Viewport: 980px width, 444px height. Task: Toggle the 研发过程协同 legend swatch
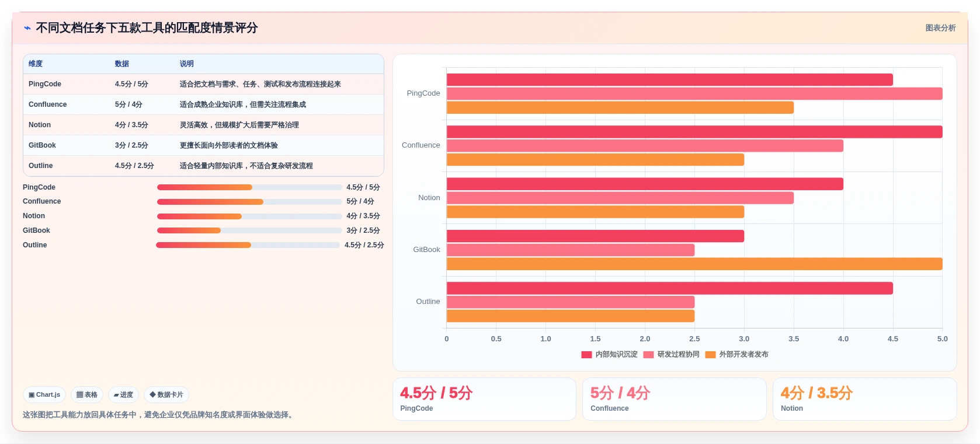coord(648,355)
